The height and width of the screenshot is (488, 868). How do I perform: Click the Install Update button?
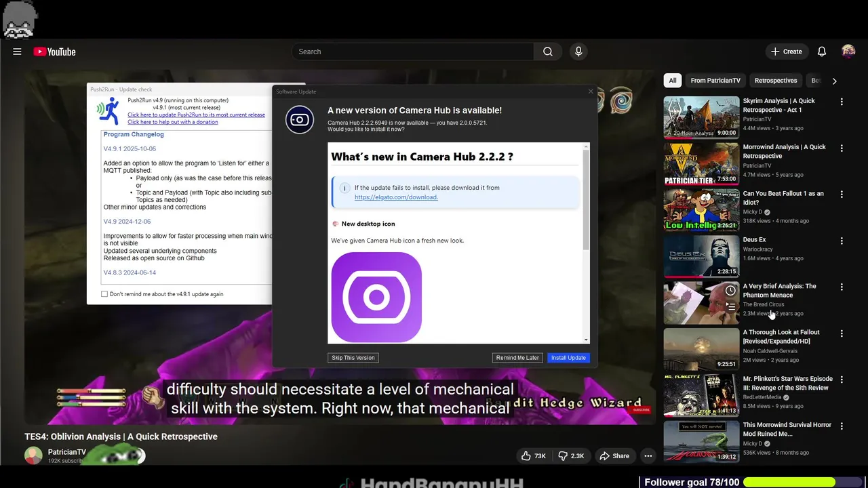[x=568, y=358]
